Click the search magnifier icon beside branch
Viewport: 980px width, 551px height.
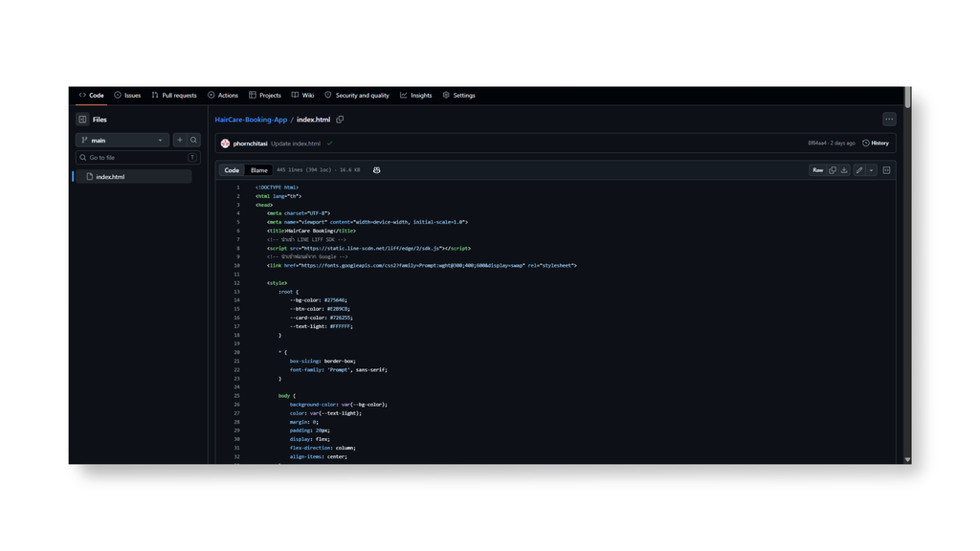coord(193,140)
